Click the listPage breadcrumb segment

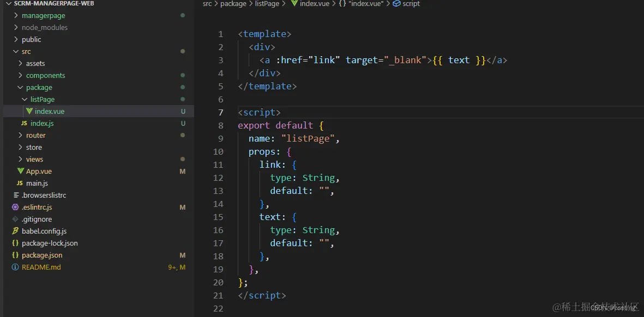pyautogui.click(x=266, y=4)
